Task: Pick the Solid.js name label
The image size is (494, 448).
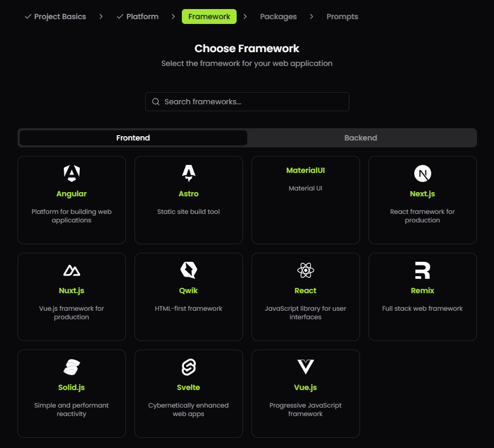Action: pos(71,387)
